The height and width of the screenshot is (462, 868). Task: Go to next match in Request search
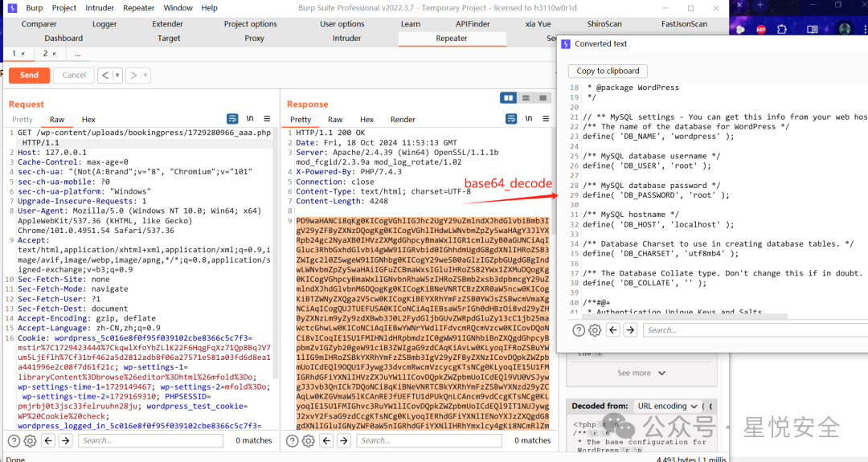point(65,440)
